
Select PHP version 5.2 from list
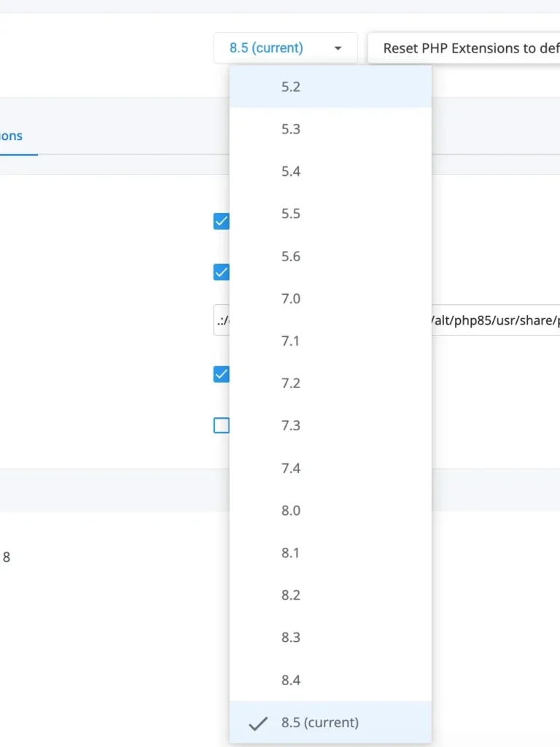[x=330, y=87]
